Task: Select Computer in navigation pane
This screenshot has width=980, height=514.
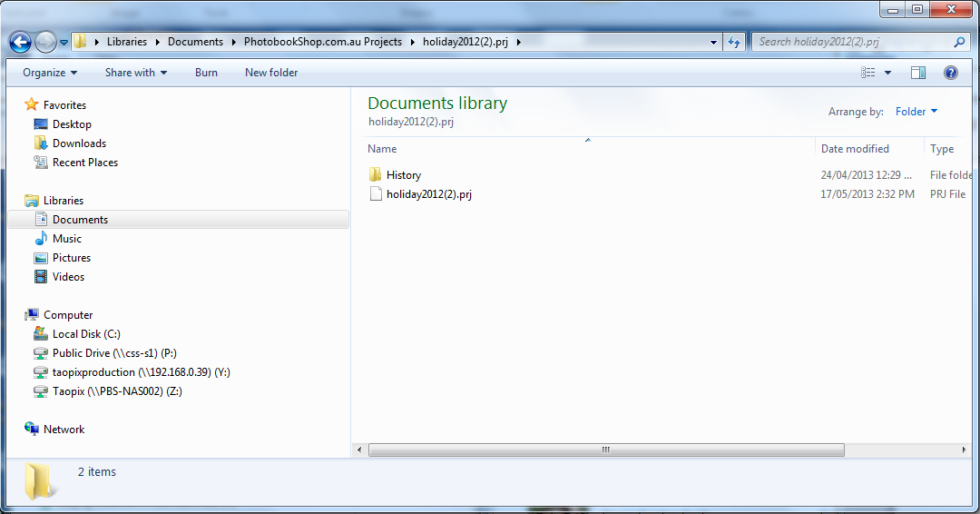Action: [68, 315]
